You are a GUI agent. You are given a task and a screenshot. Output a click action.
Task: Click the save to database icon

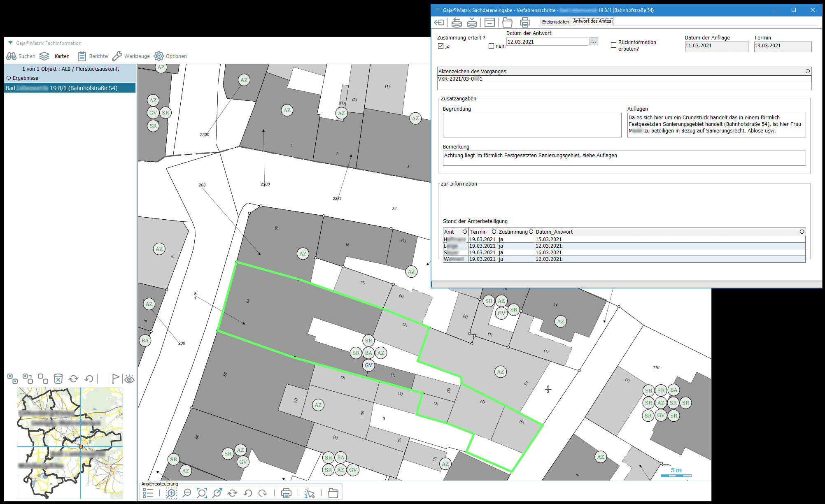[x=472, y=23]
